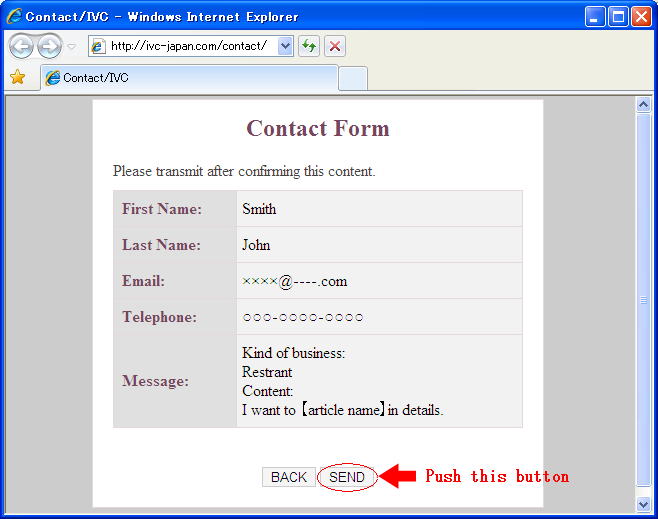Click the 'Kind of business:' message line

point(293,353)
